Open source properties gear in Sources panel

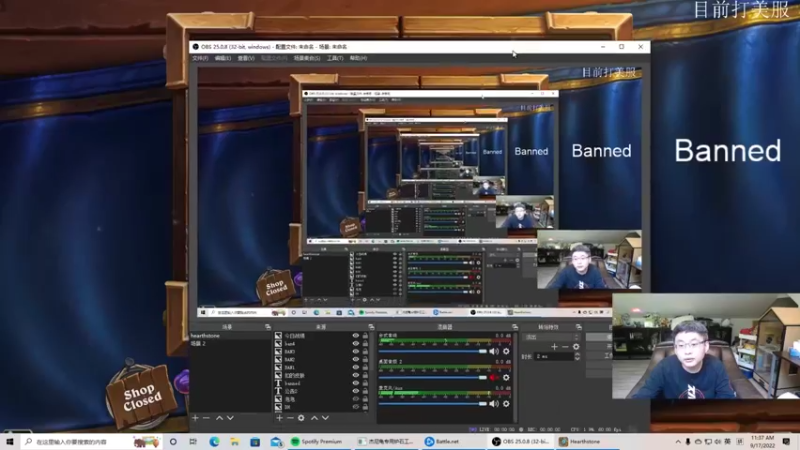(x=301, y=418)
